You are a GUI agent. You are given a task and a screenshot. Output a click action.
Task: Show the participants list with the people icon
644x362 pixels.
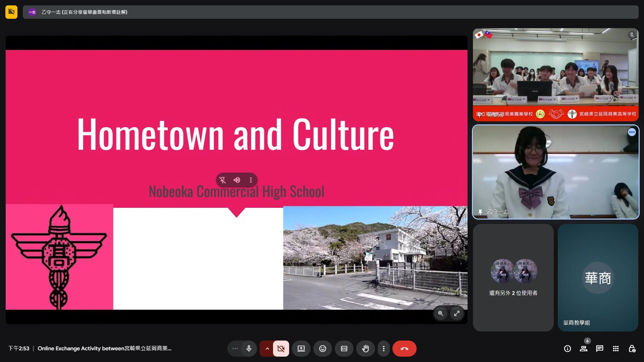tap(584, 349)
